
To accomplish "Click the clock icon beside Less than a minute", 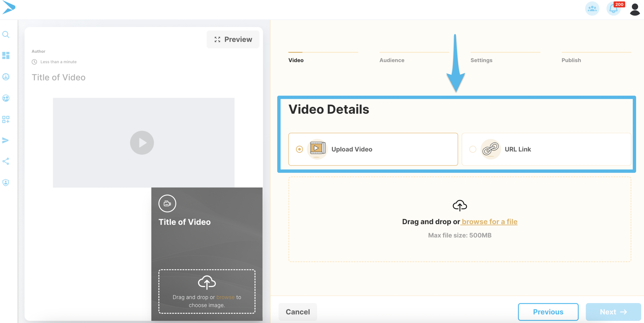I will (34, 62).
